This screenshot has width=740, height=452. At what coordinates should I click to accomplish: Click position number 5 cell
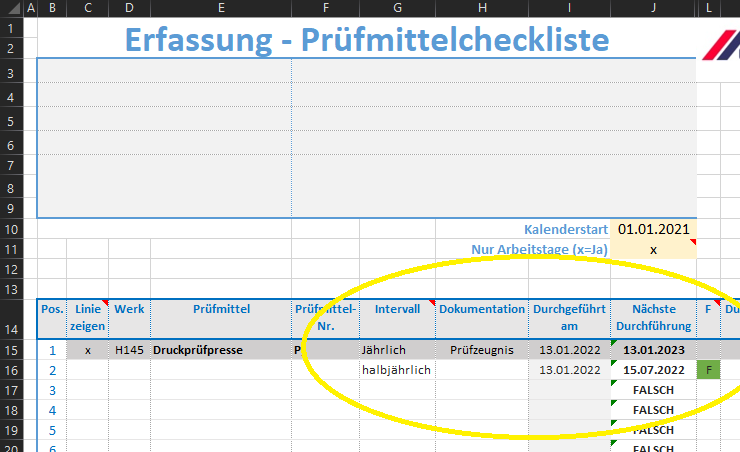52,430
